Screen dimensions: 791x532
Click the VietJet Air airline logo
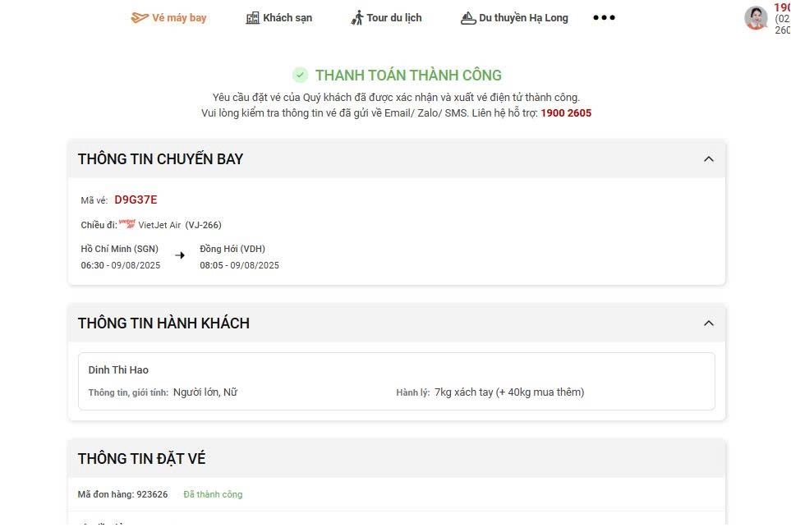tap(126, 223)
